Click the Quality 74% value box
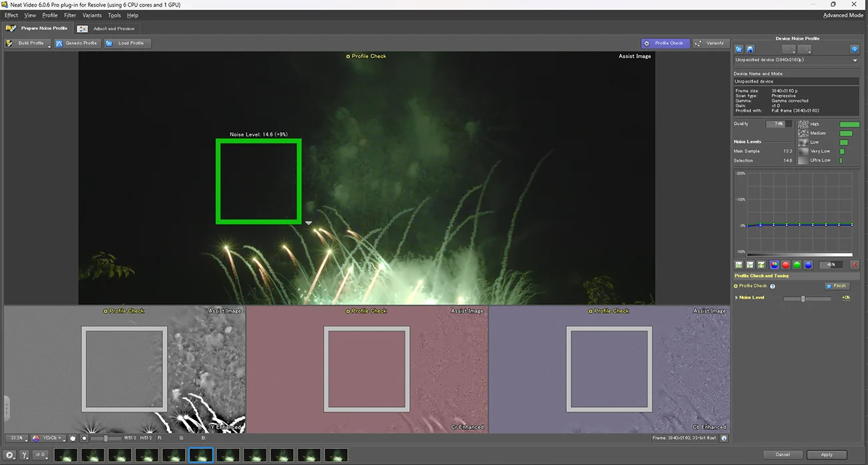 779,124
